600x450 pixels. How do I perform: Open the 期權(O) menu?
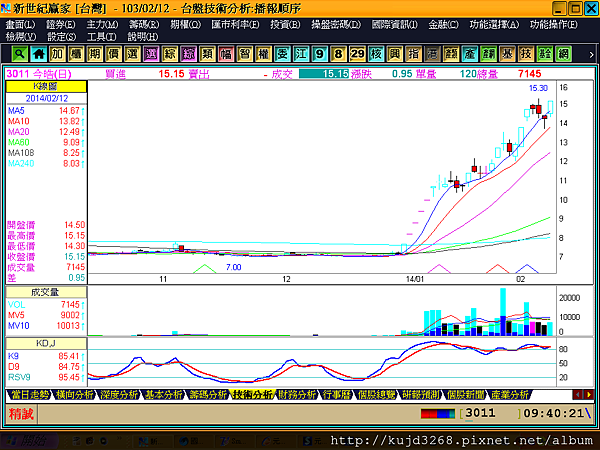(185, 25)
